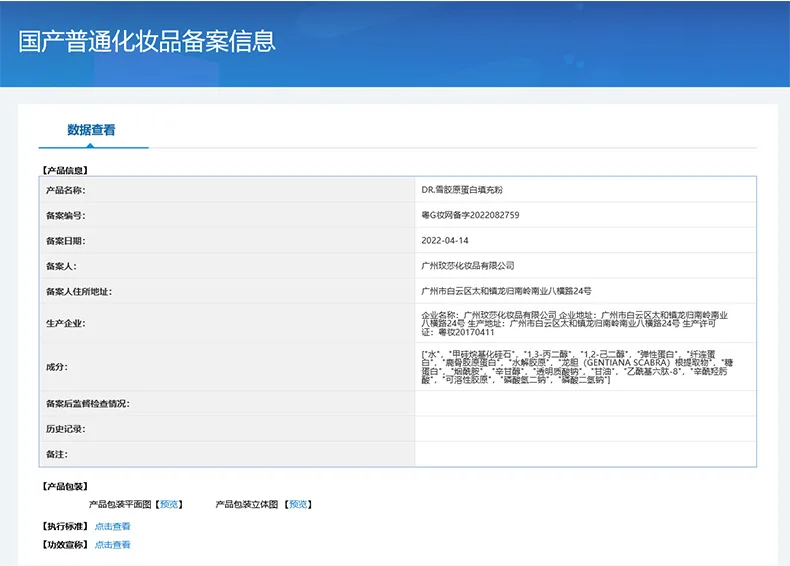Image resolution: width=790 pixels, height=566 pixels.
Task: Open the 数据查看 tab
Action: click(91, 130)
